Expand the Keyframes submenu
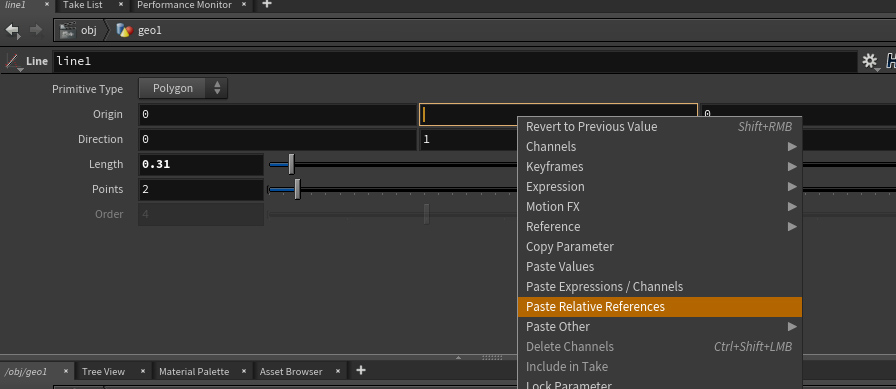Image resolution: width=896 pixels, height=389 pixels. (x=659, y=167)
